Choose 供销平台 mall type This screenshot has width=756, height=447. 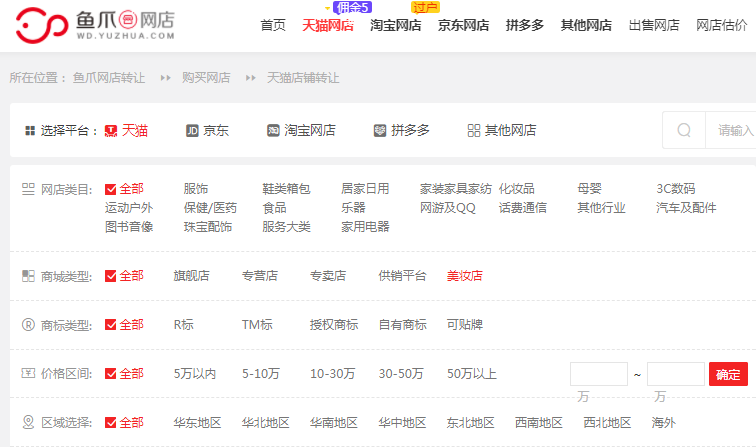[402, 276]
